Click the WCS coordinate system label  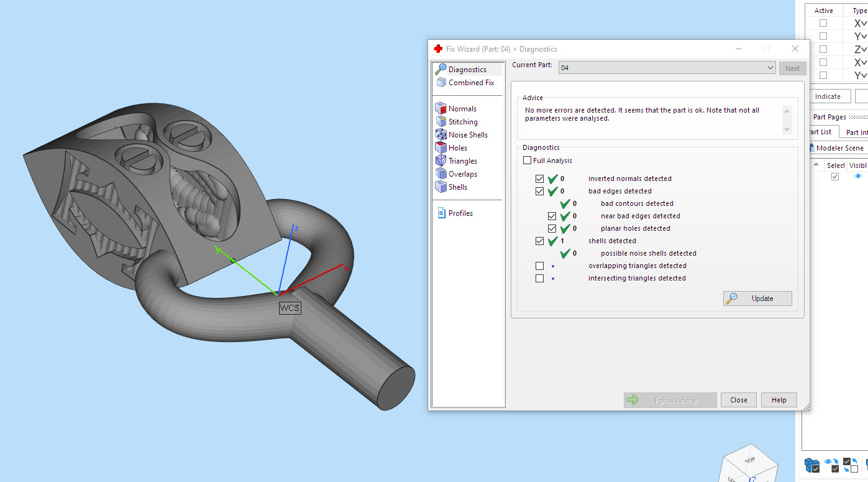tap(290, 308)
